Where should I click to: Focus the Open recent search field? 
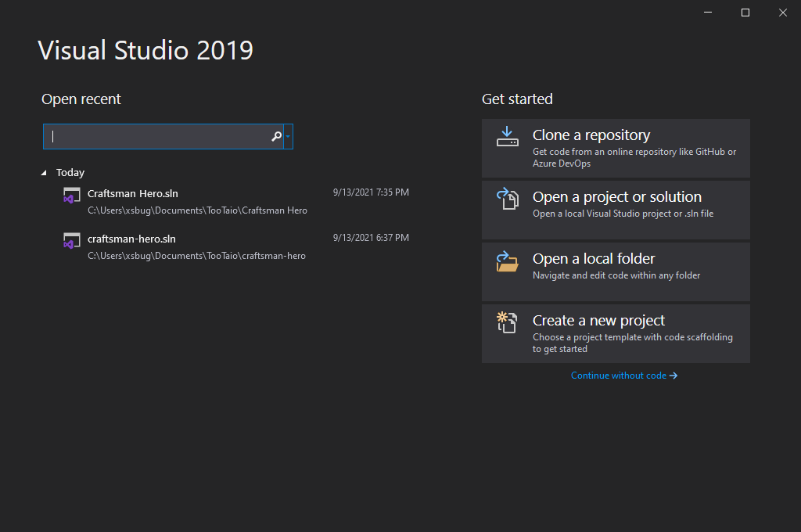pos(156,137)
